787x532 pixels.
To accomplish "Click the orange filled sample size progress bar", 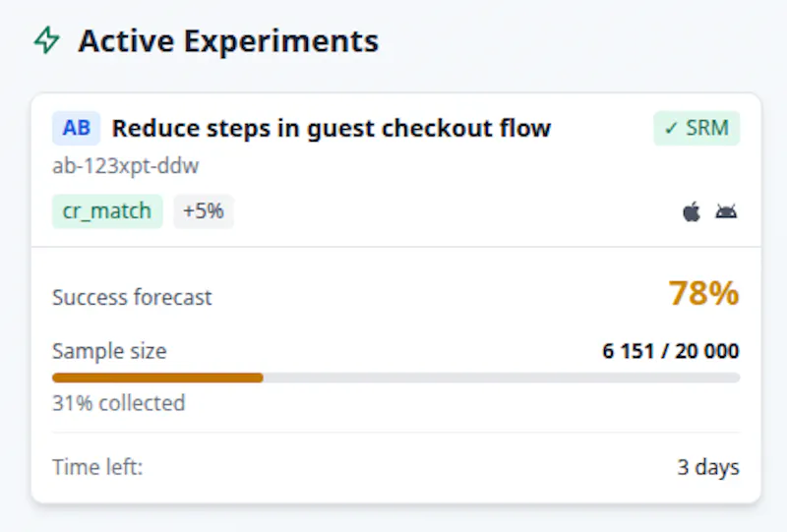I will pos(157,378).
